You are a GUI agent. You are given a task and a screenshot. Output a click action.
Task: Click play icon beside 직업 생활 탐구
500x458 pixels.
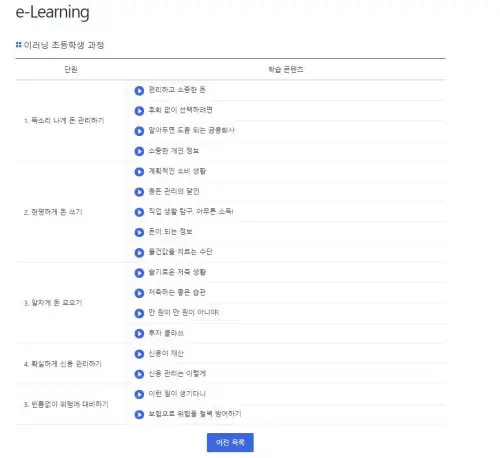[x=139, y=212]
